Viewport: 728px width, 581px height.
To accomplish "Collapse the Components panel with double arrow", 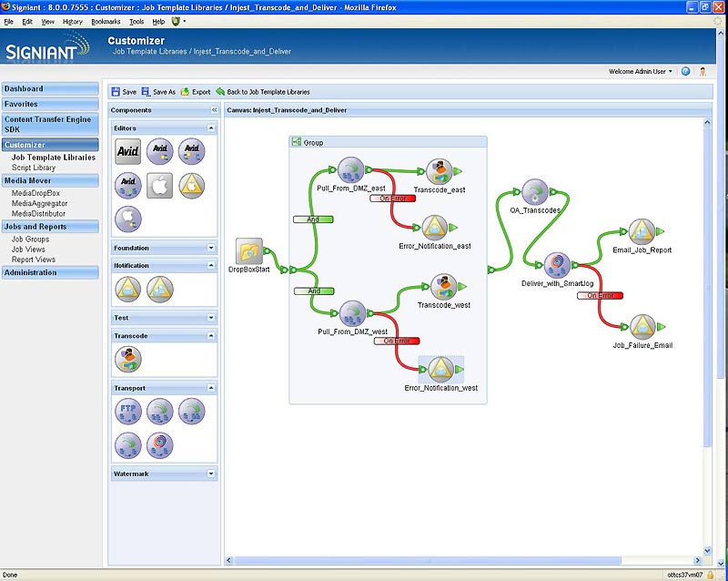I will point(215,110).
